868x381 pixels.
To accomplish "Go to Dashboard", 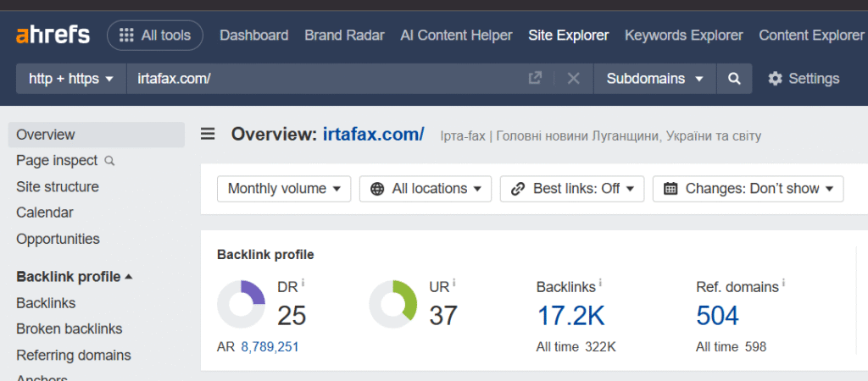I will (254, 36).
